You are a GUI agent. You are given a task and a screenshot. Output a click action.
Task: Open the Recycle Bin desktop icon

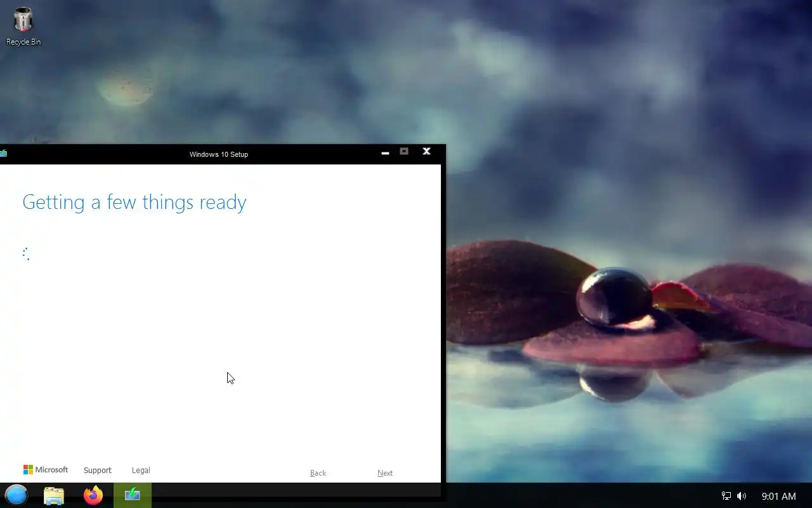click(23, 27)
